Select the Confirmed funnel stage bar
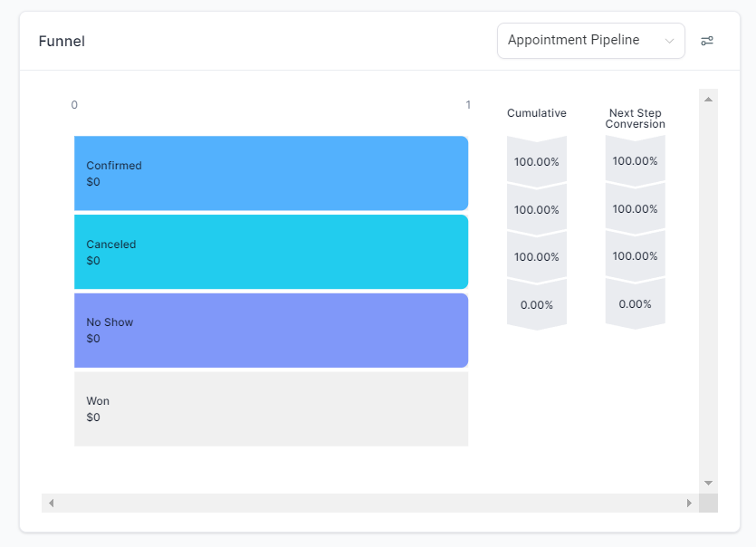 coord(271,173)
